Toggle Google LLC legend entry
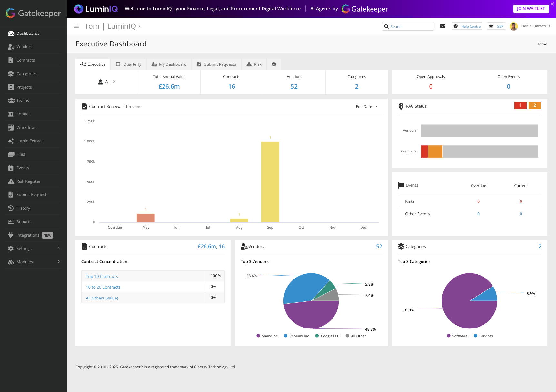Screen dimensions: 556x392 tap(327, 336)
